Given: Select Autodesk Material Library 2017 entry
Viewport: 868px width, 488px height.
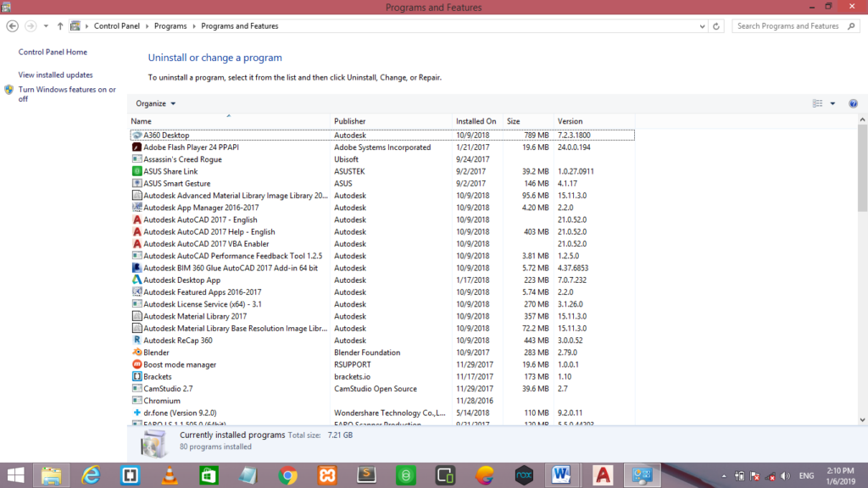Looking at the screenshot, I should (382, 317).
